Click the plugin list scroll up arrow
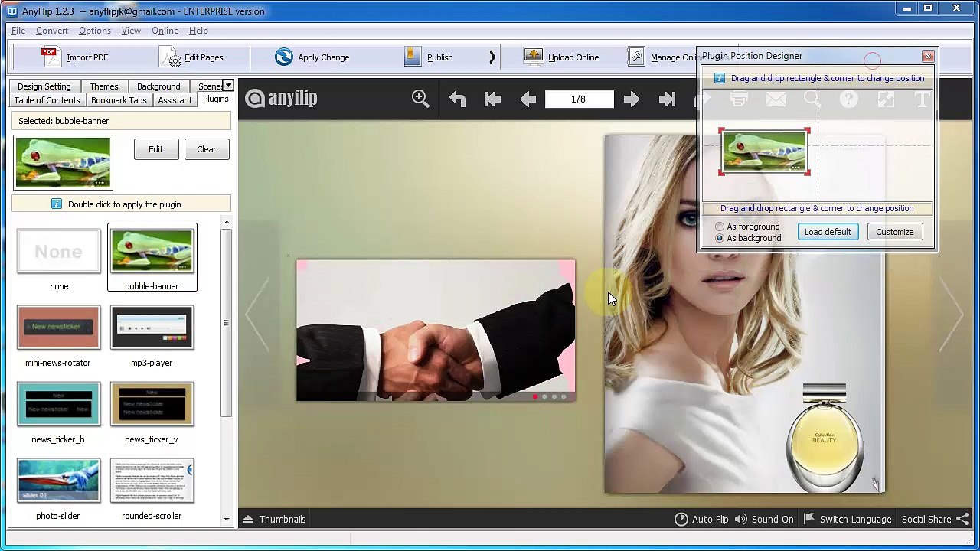Screen dimensions: 980x551 tap(226, 222)
